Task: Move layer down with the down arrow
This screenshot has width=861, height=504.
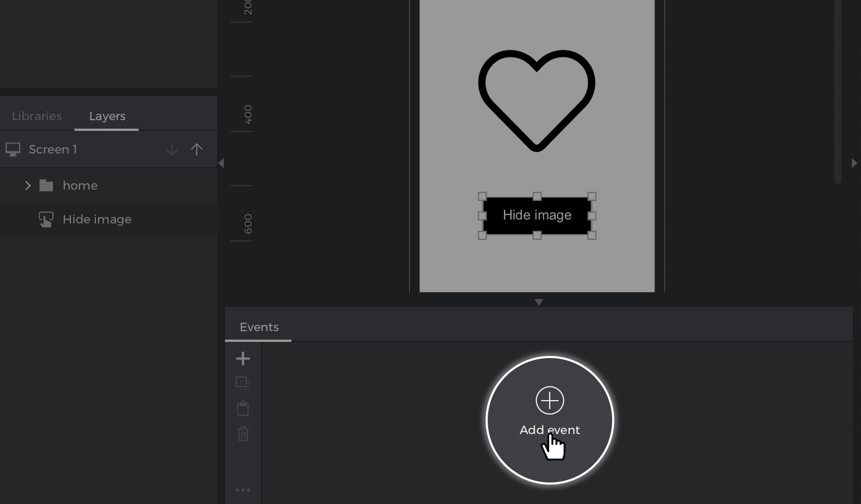Action: coord(172,150)
